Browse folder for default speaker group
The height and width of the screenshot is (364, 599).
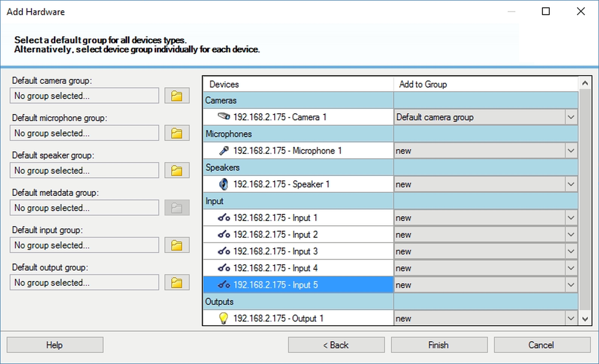pos(177,171)
